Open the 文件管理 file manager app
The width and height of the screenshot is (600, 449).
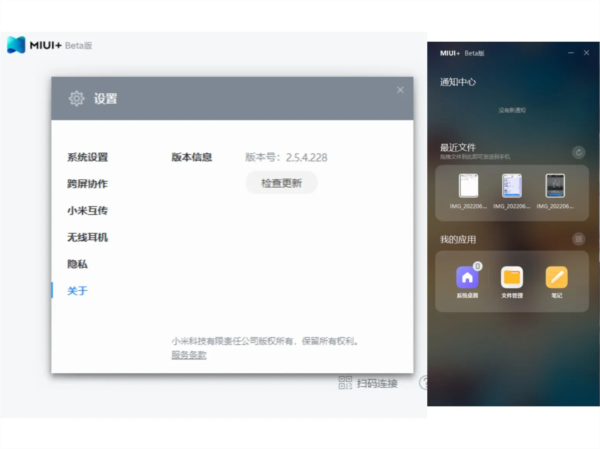click(x=512, y=278)
